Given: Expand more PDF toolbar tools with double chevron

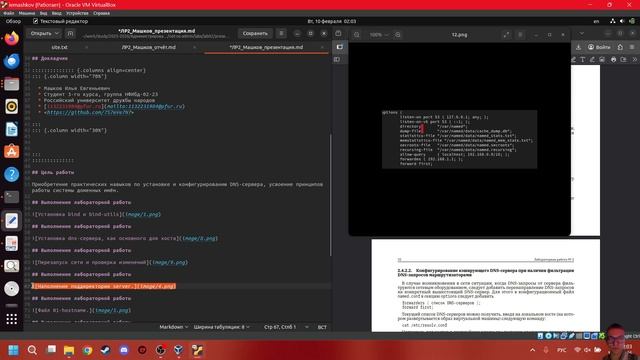Looking at the screenshot, I should [x=635, y=60].
